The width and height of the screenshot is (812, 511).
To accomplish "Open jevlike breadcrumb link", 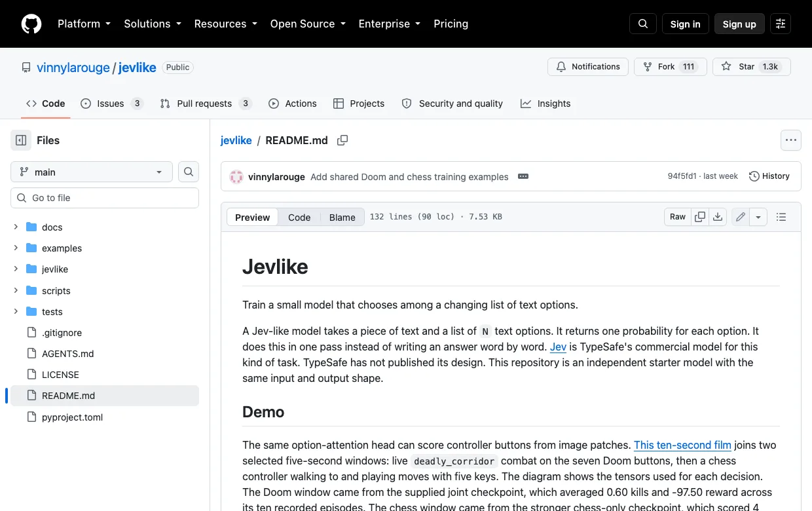I will tap(236, 140).
